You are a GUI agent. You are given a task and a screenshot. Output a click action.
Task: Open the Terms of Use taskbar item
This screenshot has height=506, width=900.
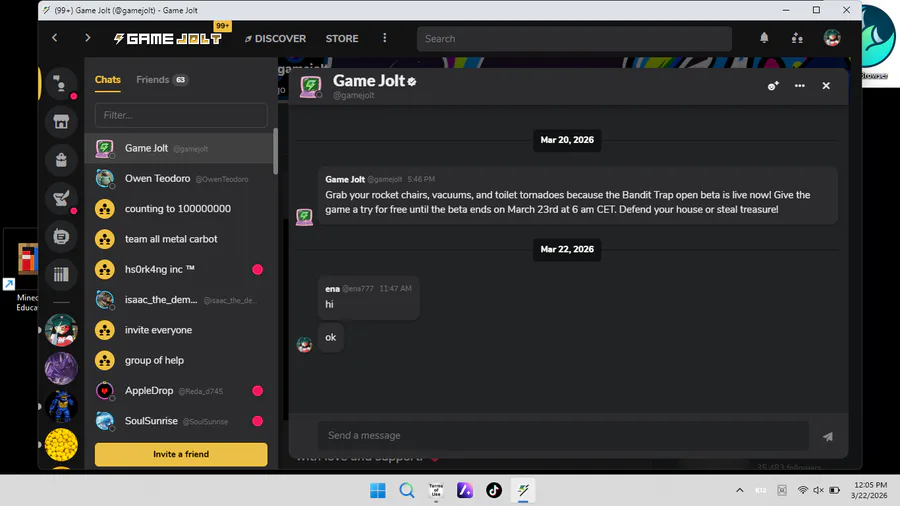tap(436, 491)
